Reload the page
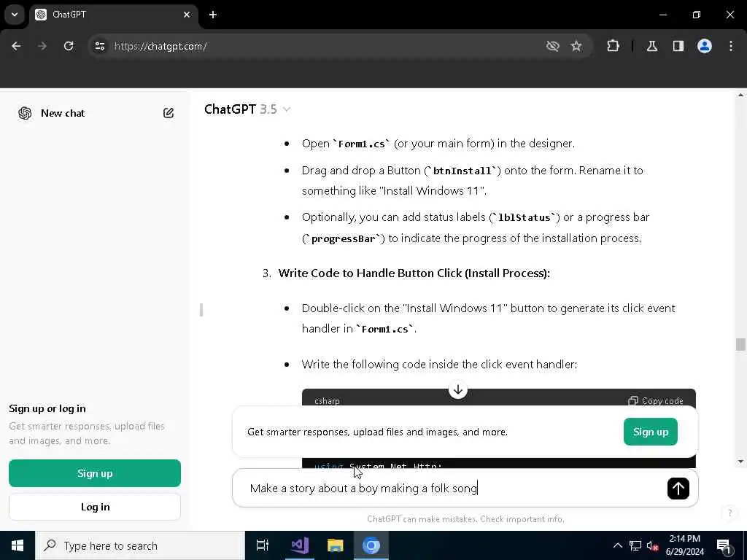 (x=69, y=46)
